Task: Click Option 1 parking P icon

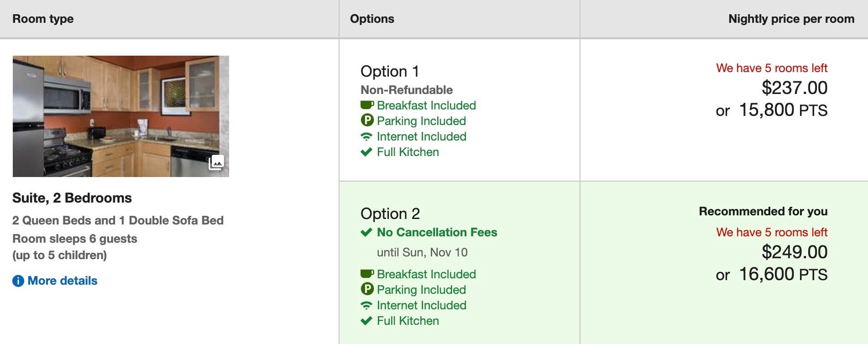Action: pyautogui.click(x=367, y=120)
